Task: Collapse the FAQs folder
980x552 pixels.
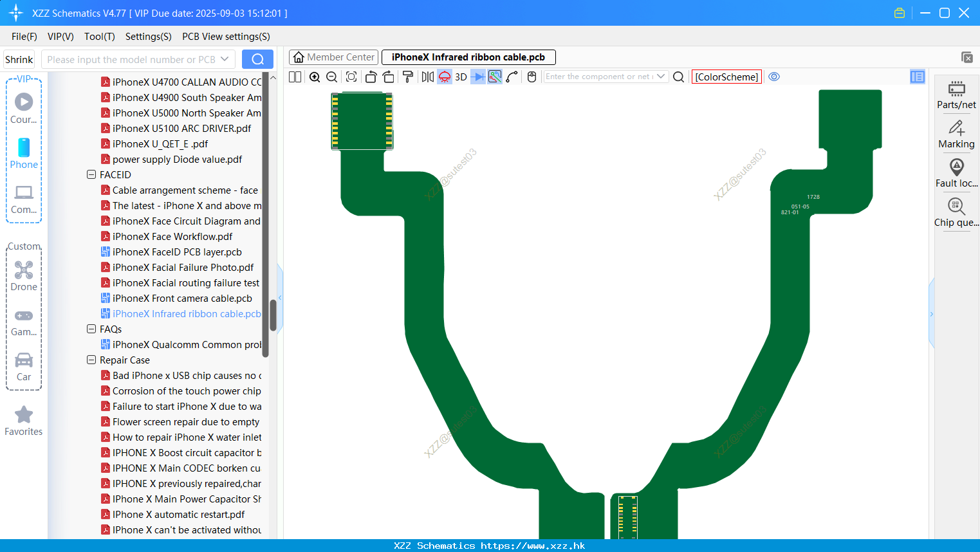Action: pos(91,329)
